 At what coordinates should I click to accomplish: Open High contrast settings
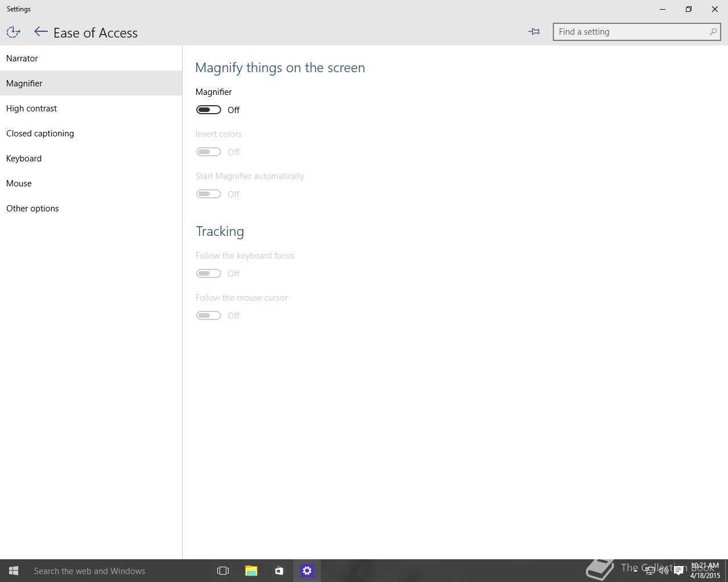point(91,108)
